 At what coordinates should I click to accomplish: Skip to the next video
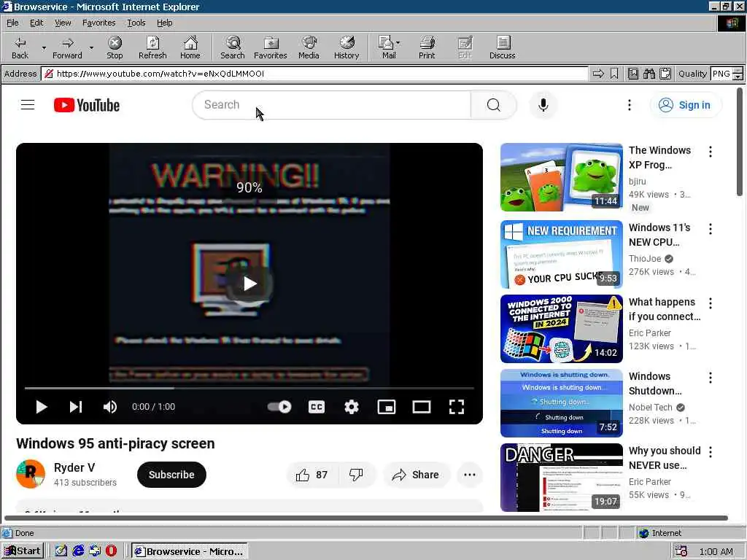pos(76,407)
